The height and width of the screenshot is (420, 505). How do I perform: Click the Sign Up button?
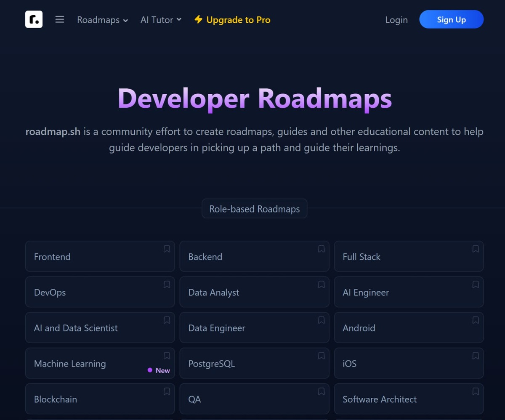click(451, 19)
